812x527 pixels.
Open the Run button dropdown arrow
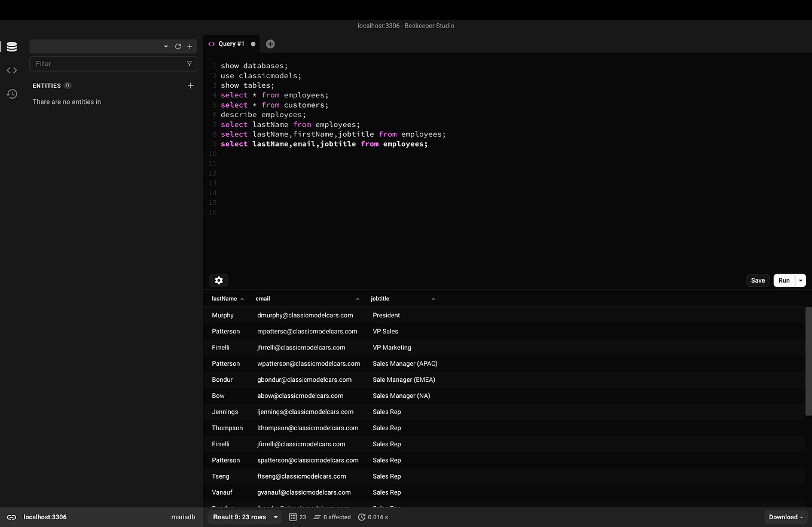point(800,280)
